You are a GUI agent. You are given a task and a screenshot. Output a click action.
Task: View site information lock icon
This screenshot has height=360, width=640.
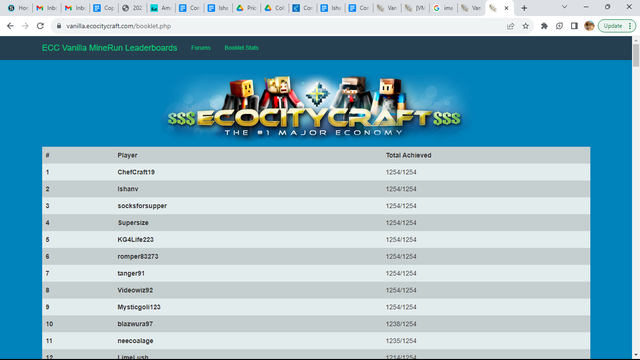pos(59,26)
